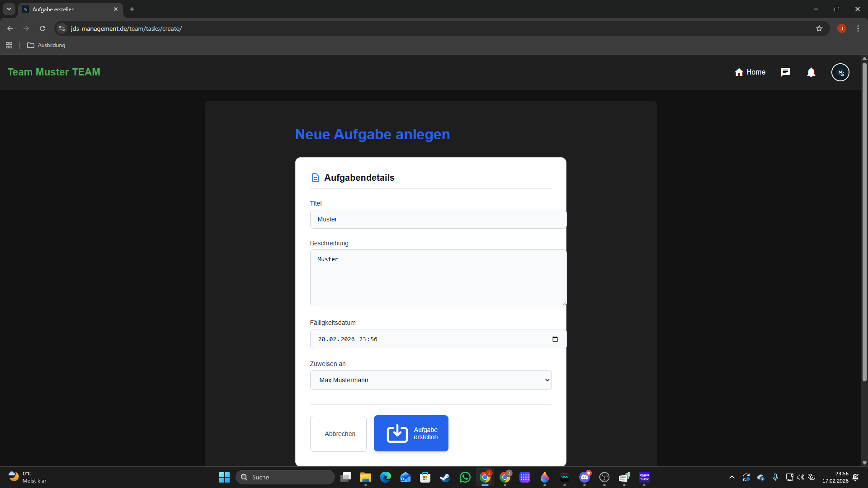Click the Aufgabe erstellen button
The height and width of the screenshot is (488, 868).
tap(410, 433)
